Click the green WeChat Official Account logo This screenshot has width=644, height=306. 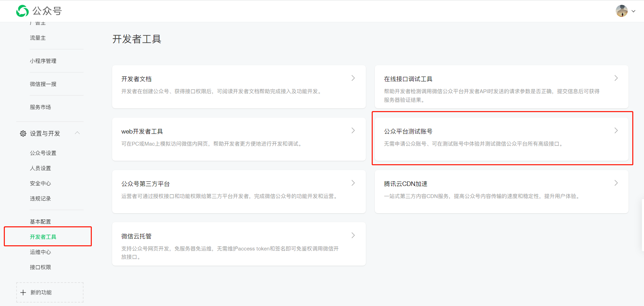22,11
